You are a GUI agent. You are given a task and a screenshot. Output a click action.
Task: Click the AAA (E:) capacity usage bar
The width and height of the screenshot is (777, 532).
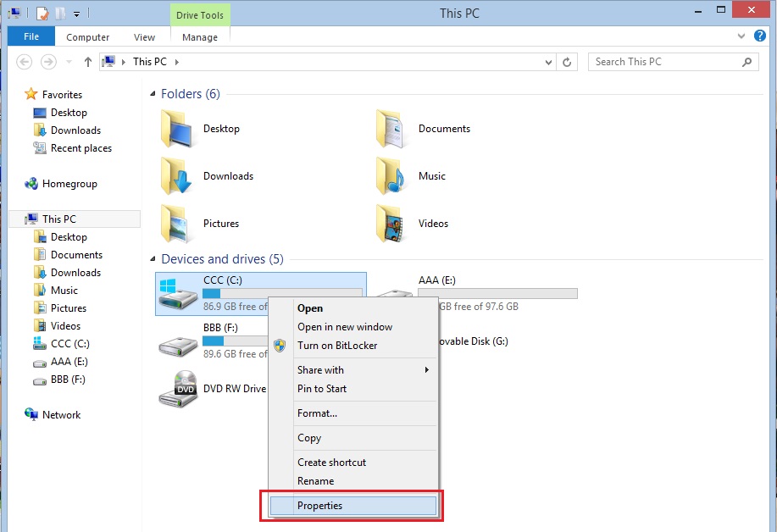coord(497,293)
